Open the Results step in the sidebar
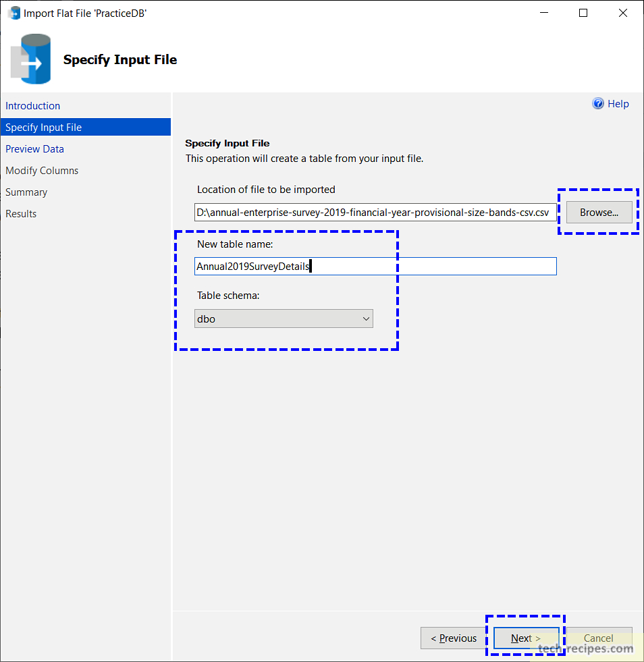Viewport: 644px width, 662px height. point(21,213)
